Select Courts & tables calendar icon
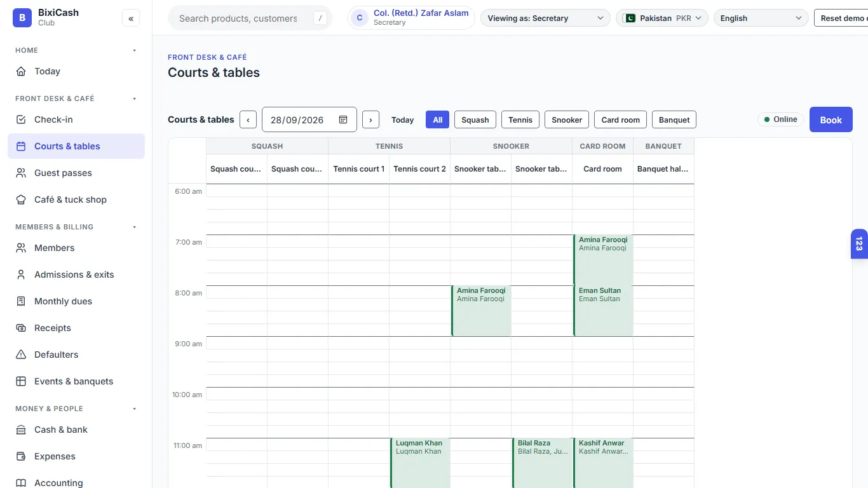 tap(21, 146)
